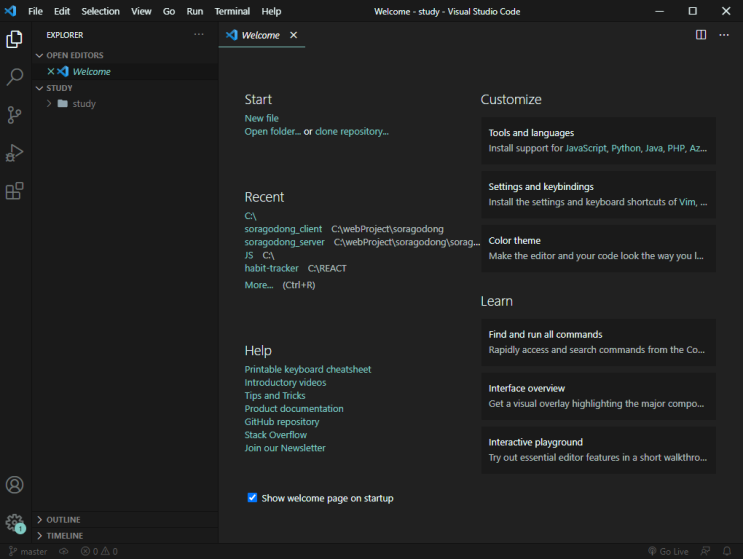Open the Terminal menu
This screenshot has width=743, height=559.
[x=232, y=11]
